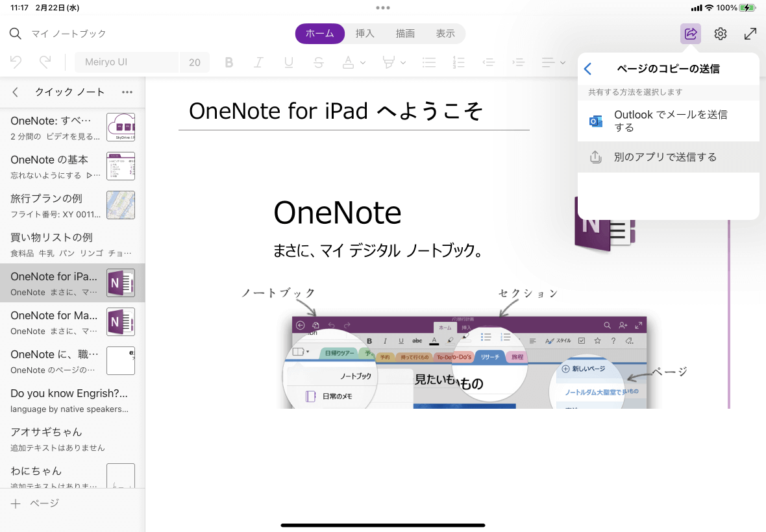Select the Meiryo UI font box
The width and height of the screenshot is (766, 532).
tap(126, 62)
